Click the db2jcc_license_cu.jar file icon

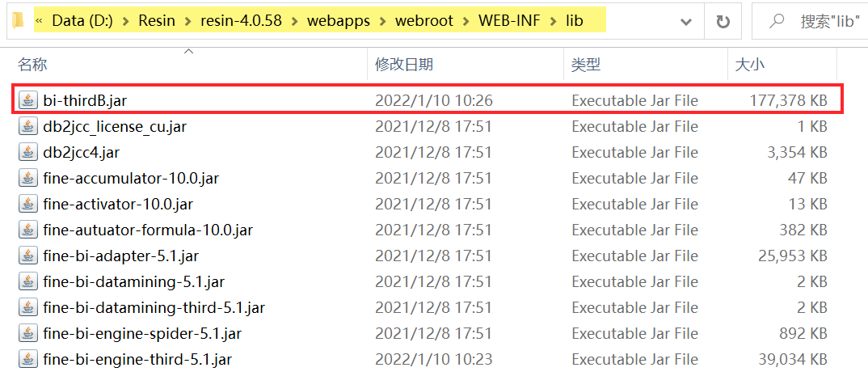coord(28,126)
